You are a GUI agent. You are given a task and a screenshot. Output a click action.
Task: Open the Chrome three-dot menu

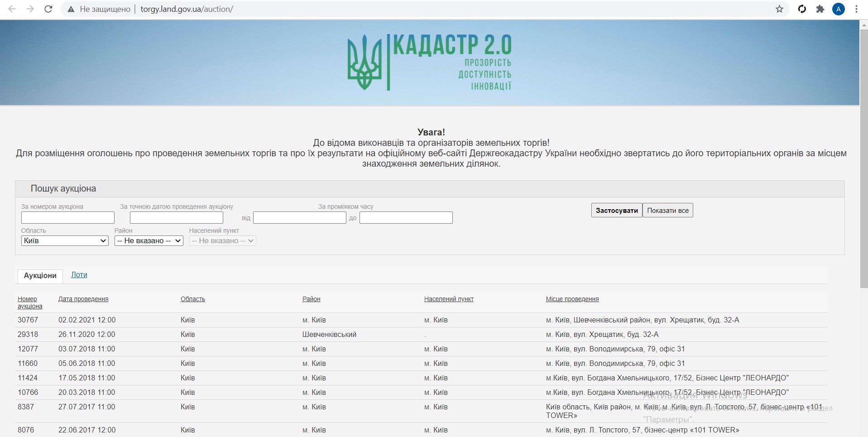(856, 9)
